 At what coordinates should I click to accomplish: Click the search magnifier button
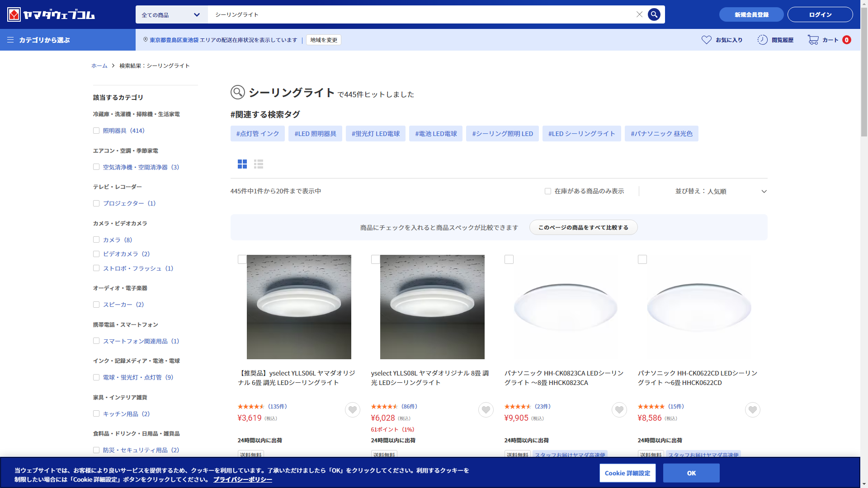point(654,14)
